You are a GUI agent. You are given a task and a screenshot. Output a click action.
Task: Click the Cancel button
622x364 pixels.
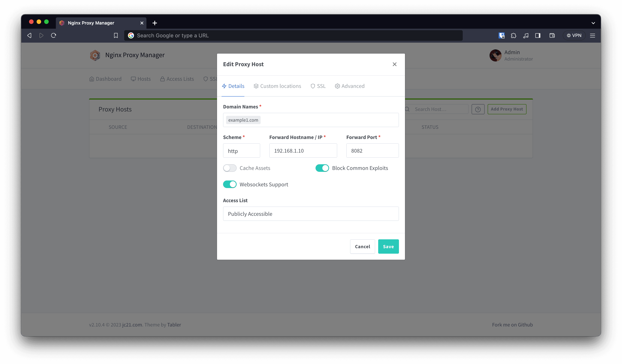tap(362, 246)
